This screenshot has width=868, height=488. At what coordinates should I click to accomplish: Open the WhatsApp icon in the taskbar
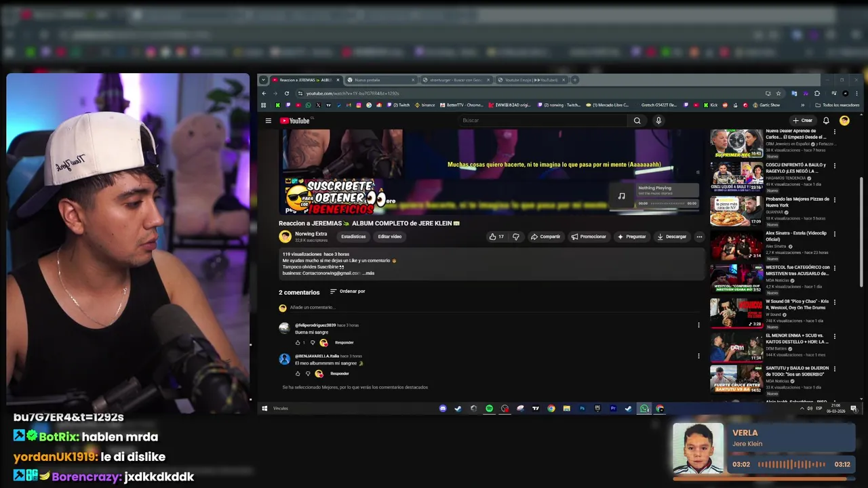[644, 408]
